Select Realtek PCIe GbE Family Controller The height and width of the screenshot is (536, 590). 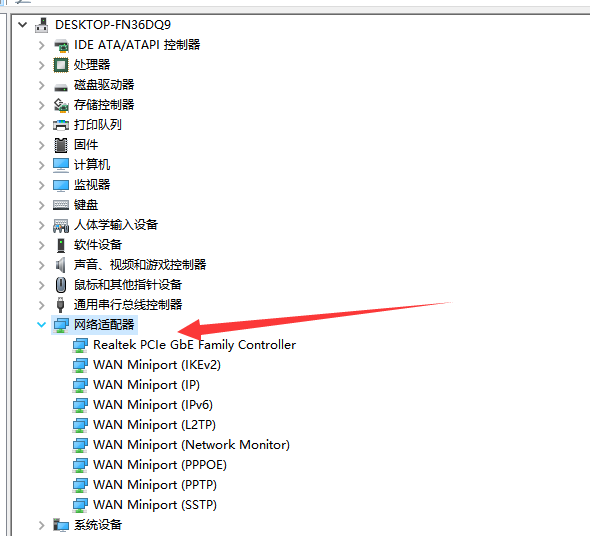tap(195, 345)
